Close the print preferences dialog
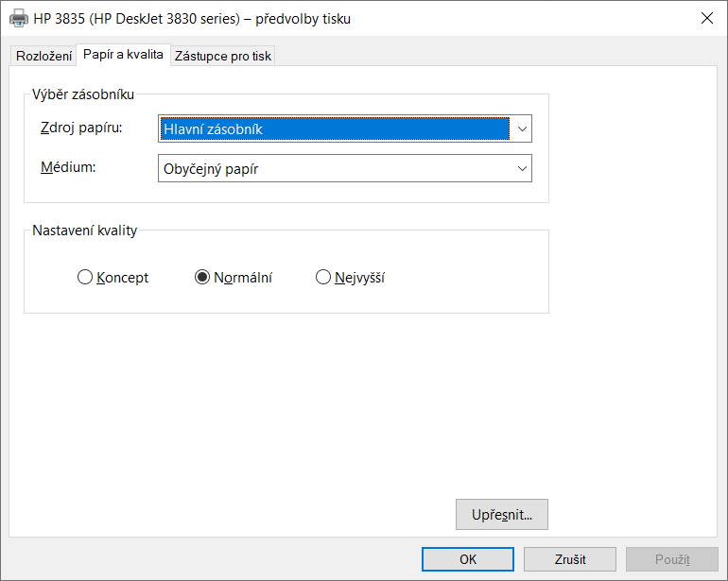The image size is (728, 581). pyautogui.click(x=706, y=18)
